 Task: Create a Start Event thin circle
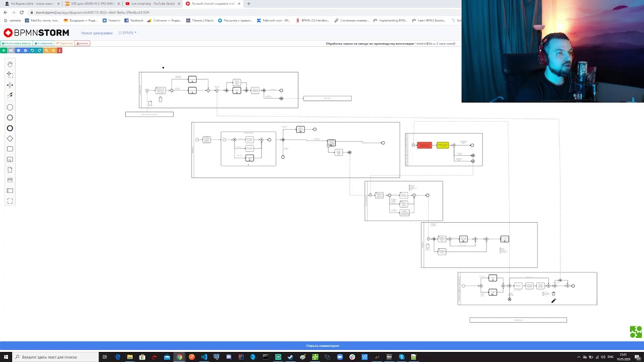coord(10,107)
